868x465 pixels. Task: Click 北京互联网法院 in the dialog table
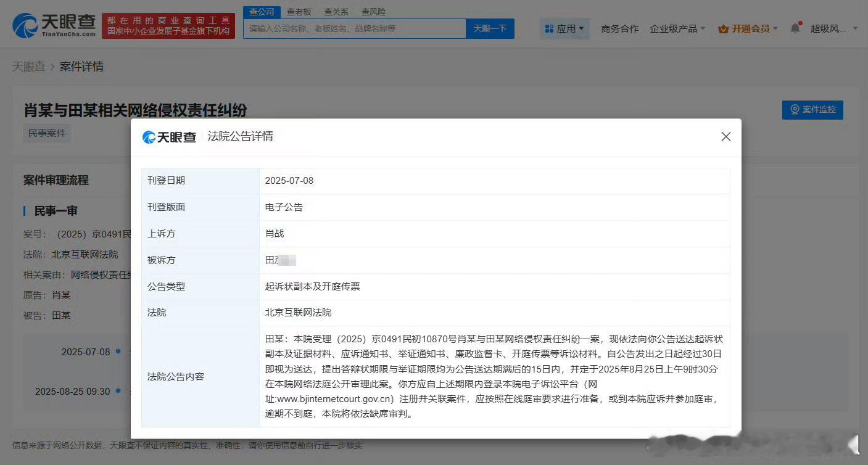coord(298,313)
